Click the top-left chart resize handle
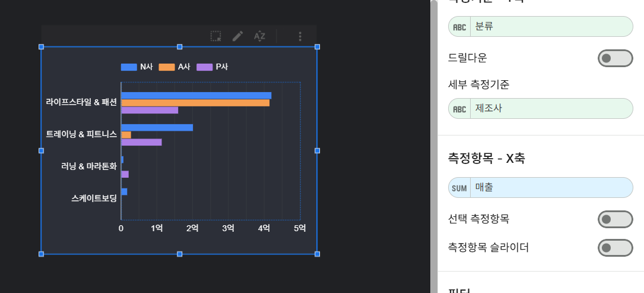Viewport: 644px width, 293px height. [x=41, y=47]
